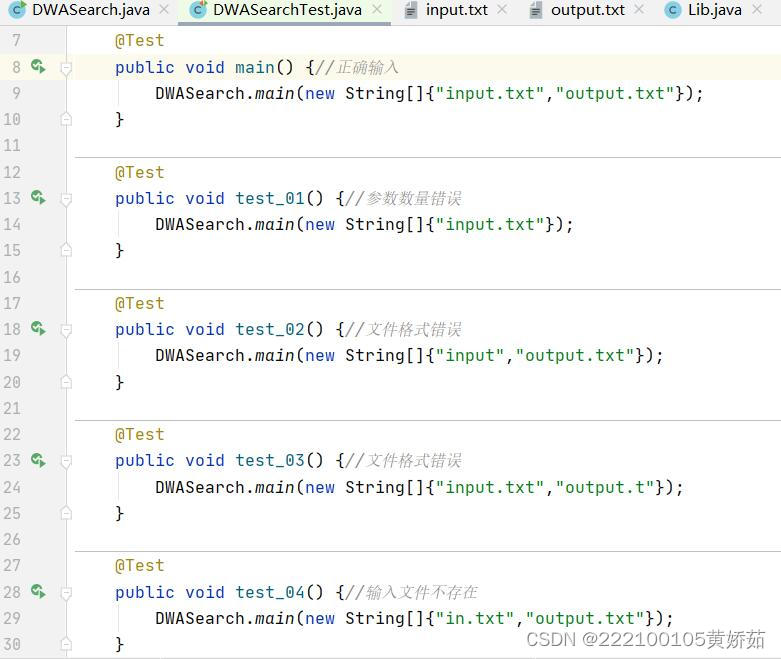Collapse main() method at line 8
The height and width of the screenshot is (659, 781).
coord(66,68)
